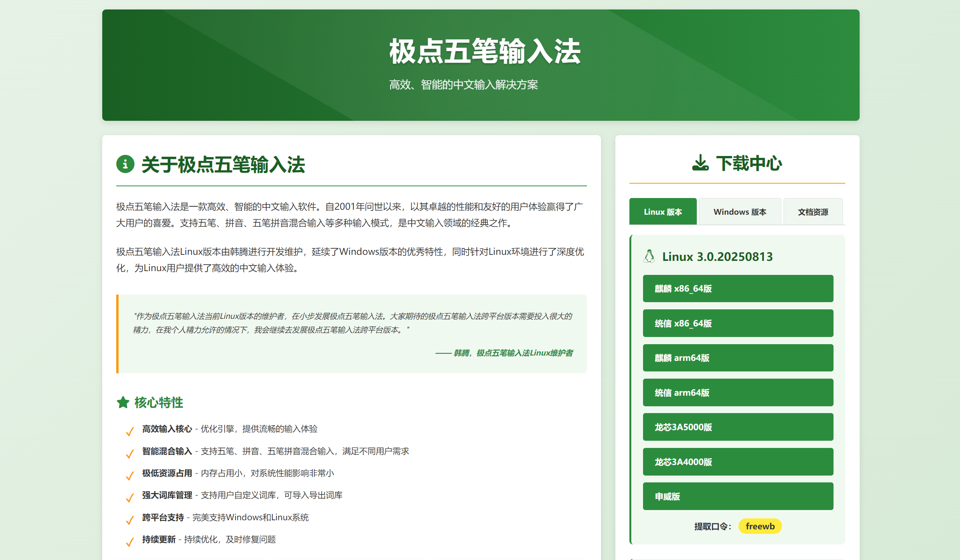The height and width of the screenshot is (560, 960).
Task: Click the 麒麟 arm64版 download button
Action: point(738,358)
